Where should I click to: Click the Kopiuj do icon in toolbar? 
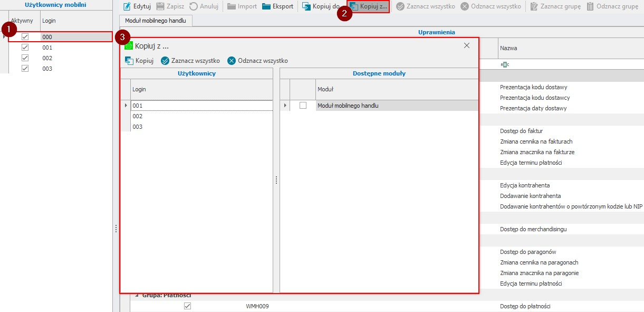click(306, 6)
